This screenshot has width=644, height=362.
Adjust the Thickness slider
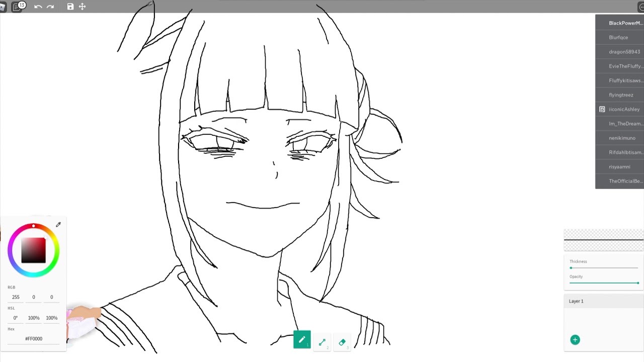604,267
